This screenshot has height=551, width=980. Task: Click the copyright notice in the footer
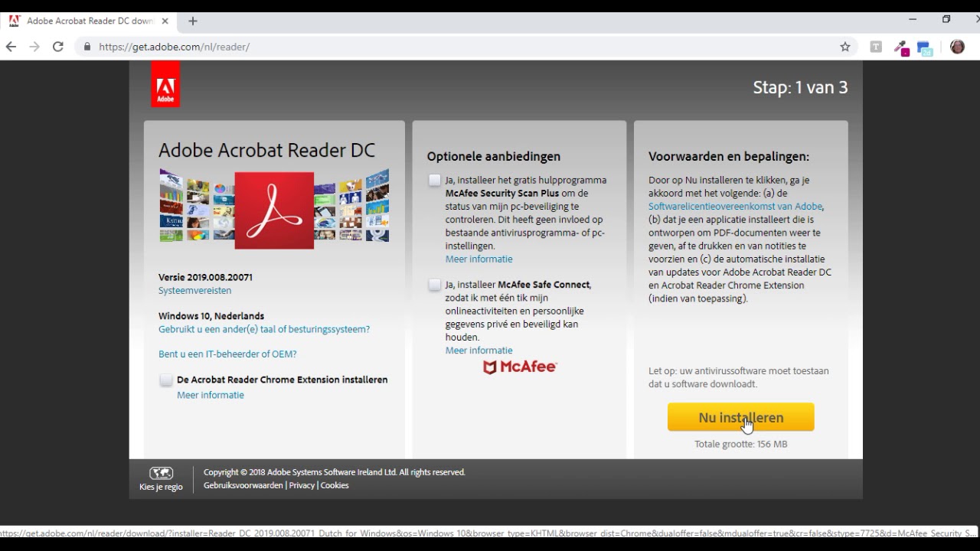pyautogui.click(x=335, y=472)
